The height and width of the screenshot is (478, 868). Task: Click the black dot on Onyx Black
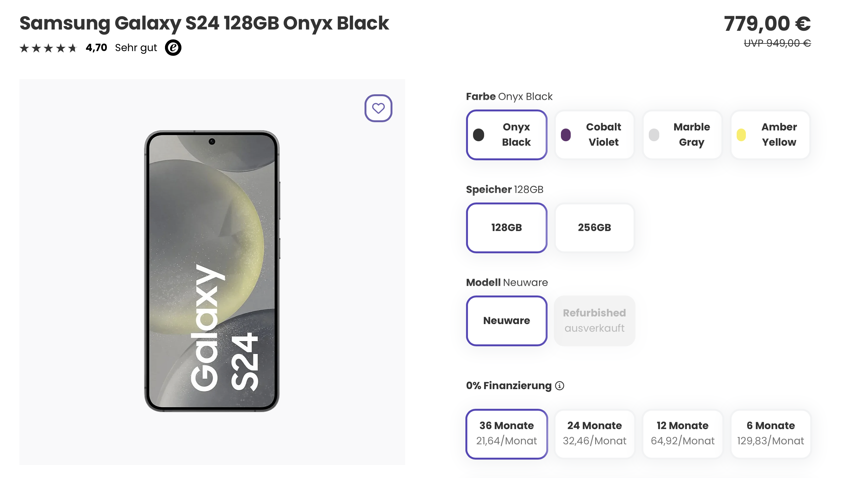tap(479, 135)
